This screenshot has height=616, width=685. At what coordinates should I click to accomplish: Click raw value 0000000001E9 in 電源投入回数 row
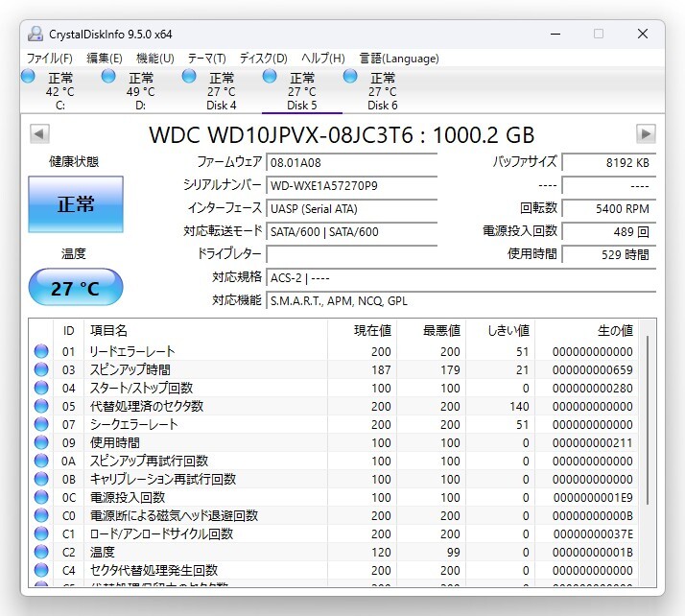593,498
